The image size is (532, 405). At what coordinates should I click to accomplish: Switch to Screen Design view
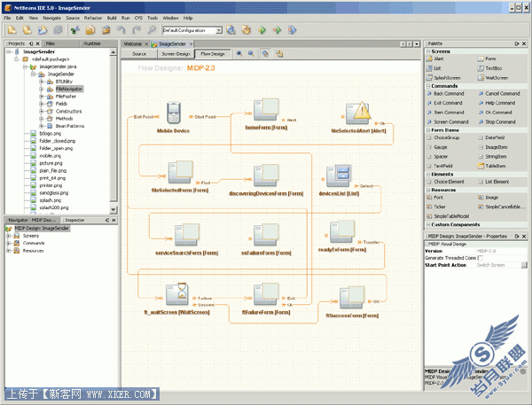[176, 54]
